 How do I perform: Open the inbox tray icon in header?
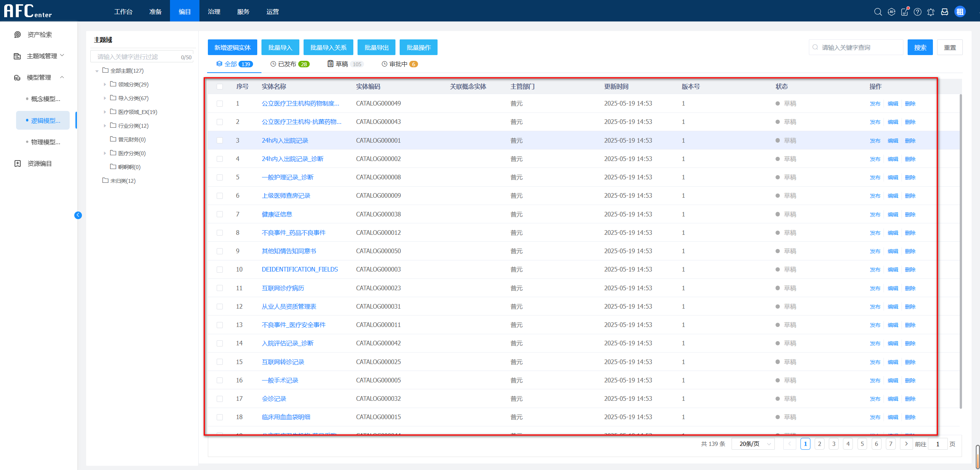pyautogui.click(x=944, y=12)
